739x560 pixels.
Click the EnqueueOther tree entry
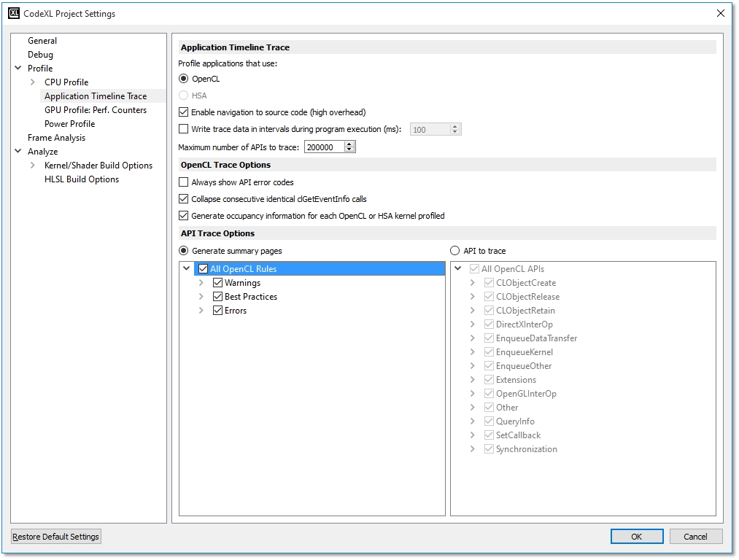click(x=524, y=366)
